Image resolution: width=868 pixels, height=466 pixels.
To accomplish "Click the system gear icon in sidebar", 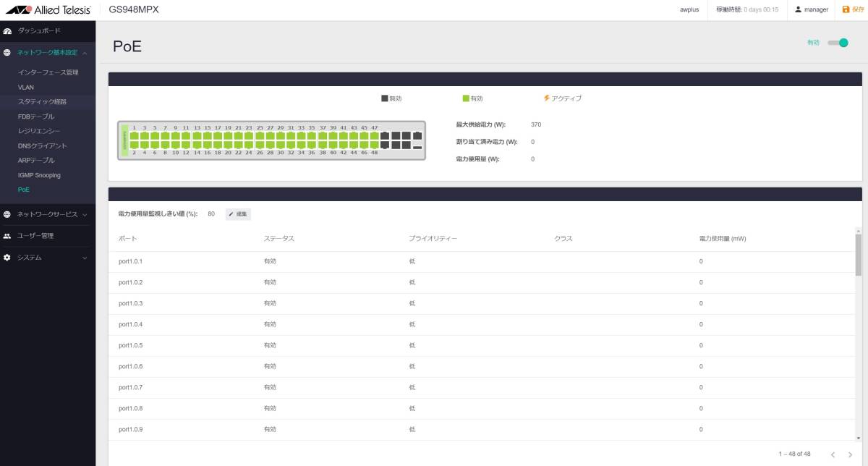I will [7, 258].
